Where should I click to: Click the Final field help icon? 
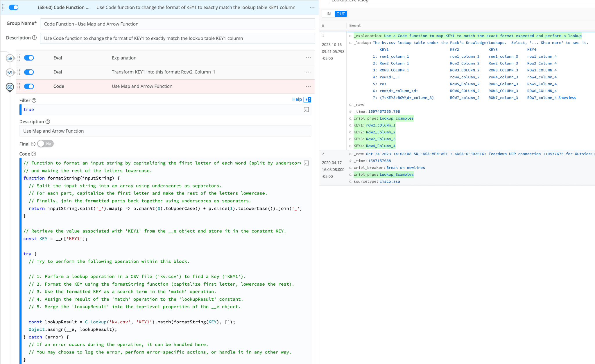[33, 144]
